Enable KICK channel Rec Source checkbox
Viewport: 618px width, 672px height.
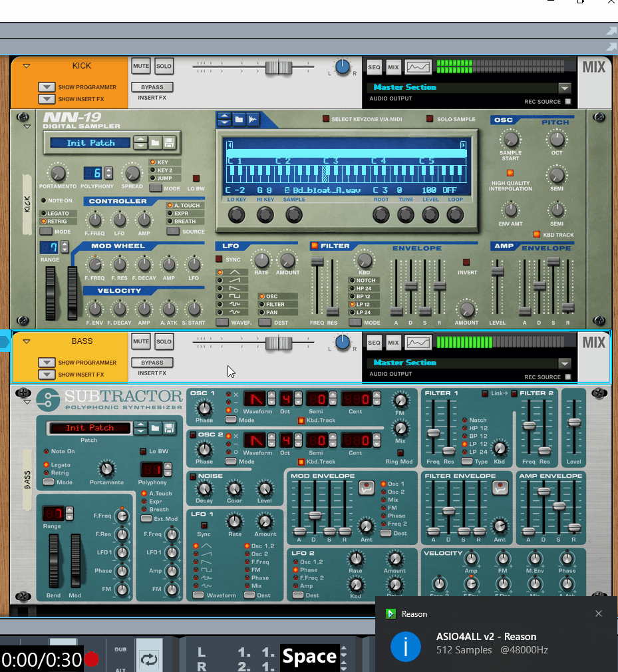tap(568, 102)
